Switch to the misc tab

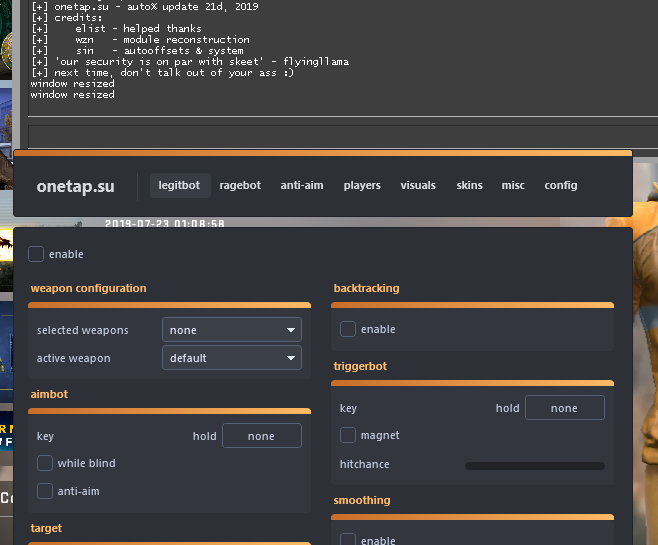pos(513,185)
